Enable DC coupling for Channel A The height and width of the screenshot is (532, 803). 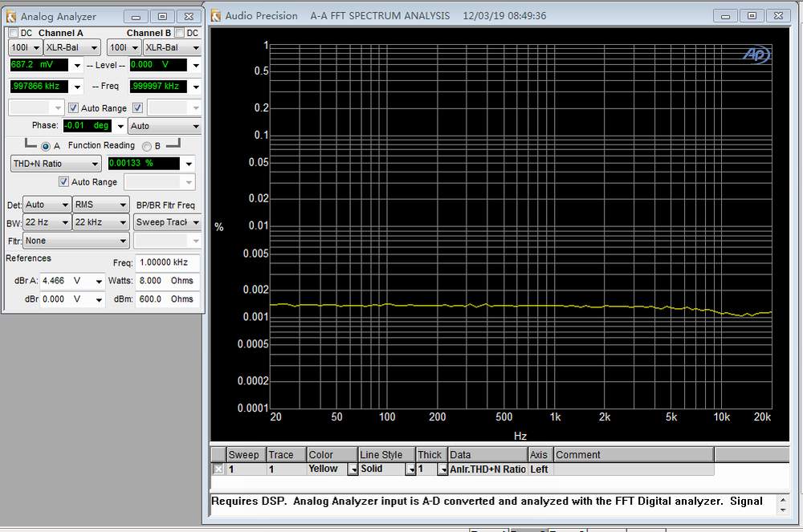14,33
